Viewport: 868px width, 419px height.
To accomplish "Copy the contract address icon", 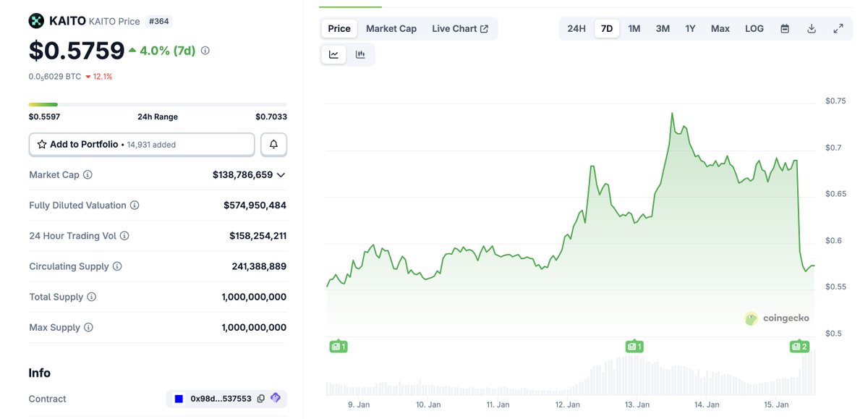I will 261,399.
